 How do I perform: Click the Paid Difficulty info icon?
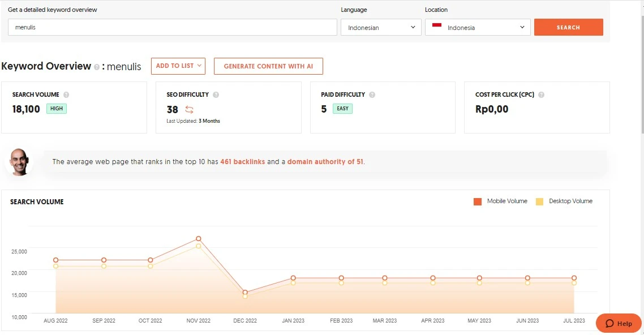point(372,95)
